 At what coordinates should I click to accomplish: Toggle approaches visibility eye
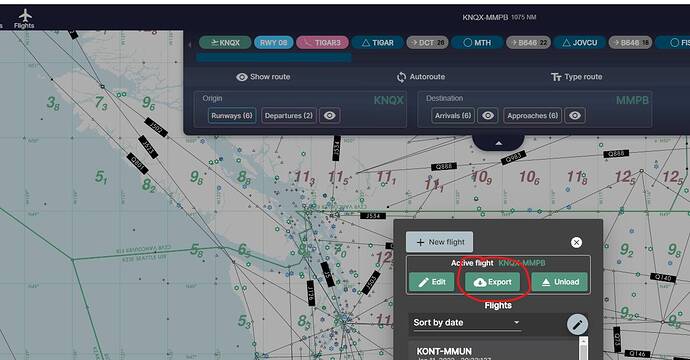pos(575,116)
